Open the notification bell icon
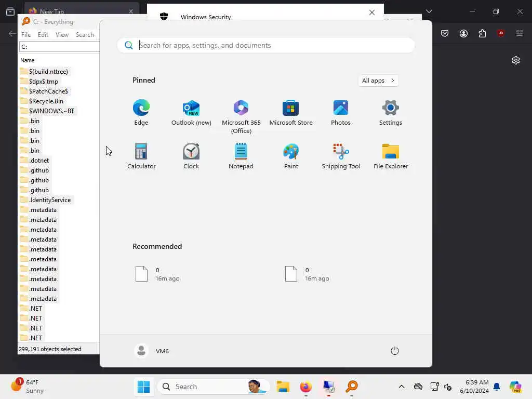Screen dimensions: 532x399 point(497,387)
